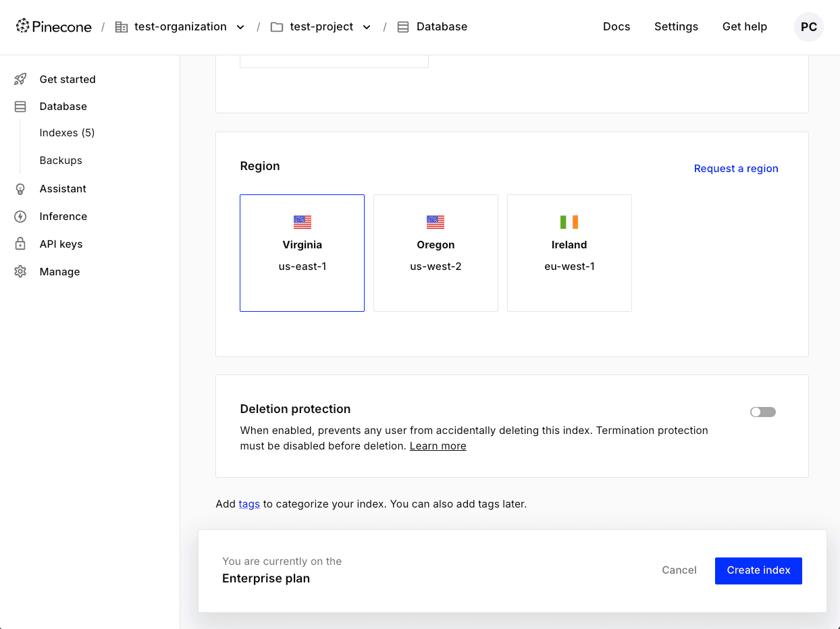Screen dimensions: 840x629
Task: Enable the Deletion protection toggle
Action: click(x=762, y=412)
